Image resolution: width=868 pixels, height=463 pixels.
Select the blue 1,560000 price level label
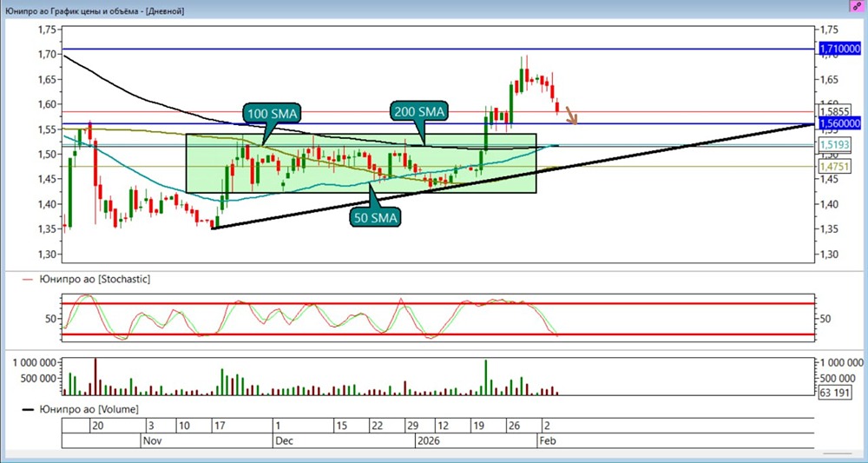[840, 123]
